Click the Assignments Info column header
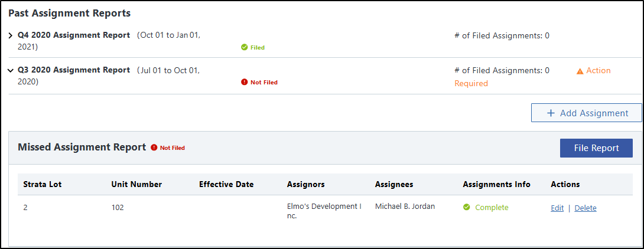 (496, 185)
